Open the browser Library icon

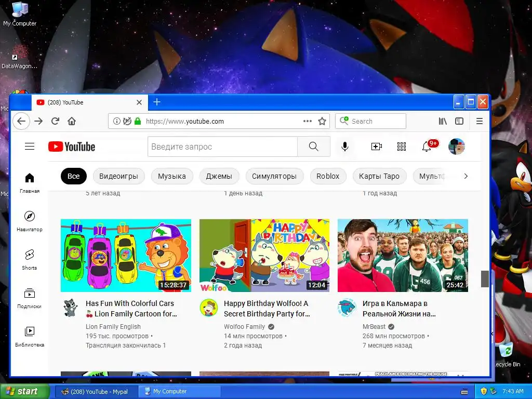point(443,121)
